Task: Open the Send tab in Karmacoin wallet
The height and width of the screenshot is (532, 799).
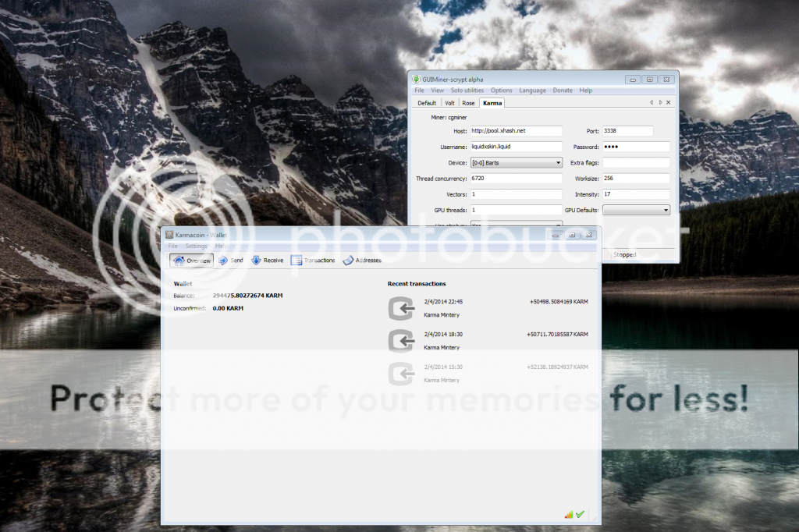Action: (231, 261)
